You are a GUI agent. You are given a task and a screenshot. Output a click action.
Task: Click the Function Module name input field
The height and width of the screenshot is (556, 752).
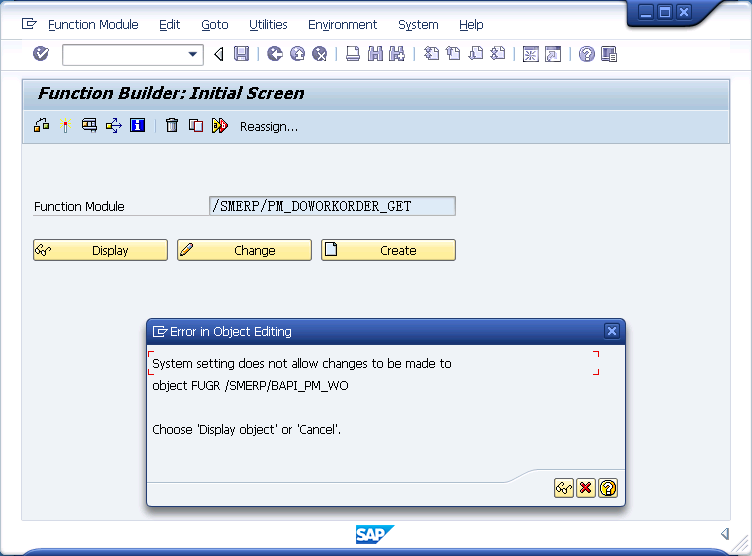pyautogui.click(x=332, y=206)
